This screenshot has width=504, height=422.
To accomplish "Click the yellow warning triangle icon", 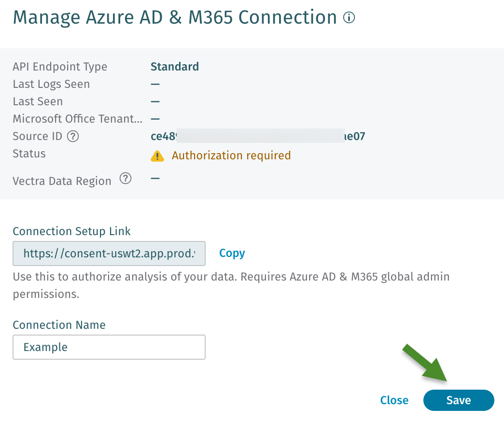I will pyautogui.click(x=157, y=155).
